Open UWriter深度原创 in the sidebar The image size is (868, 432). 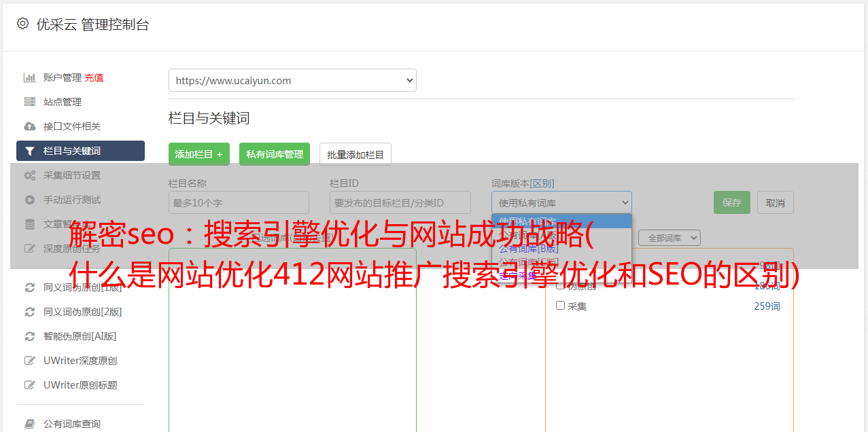pyautogui.click(x=80, y=361)
